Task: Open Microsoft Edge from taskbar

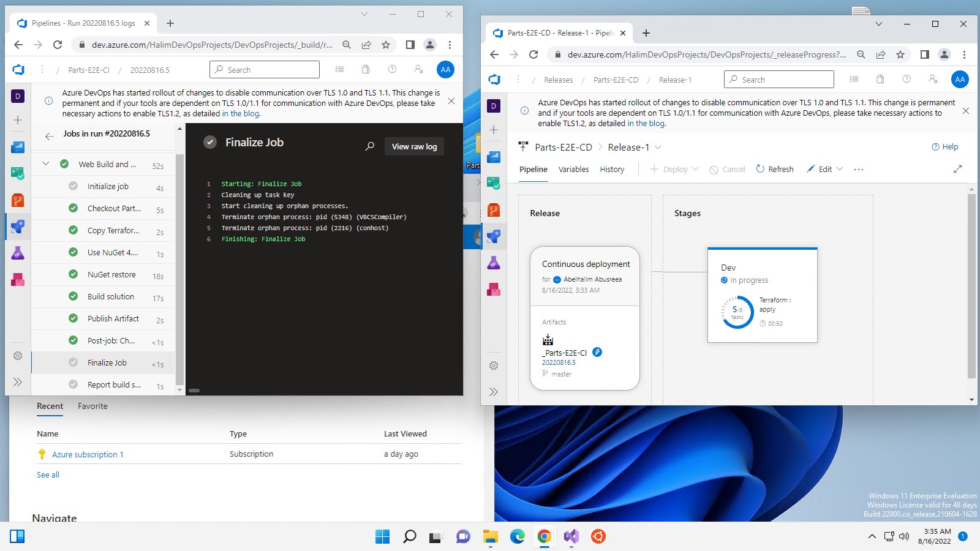Action: [x=517, y=537]
